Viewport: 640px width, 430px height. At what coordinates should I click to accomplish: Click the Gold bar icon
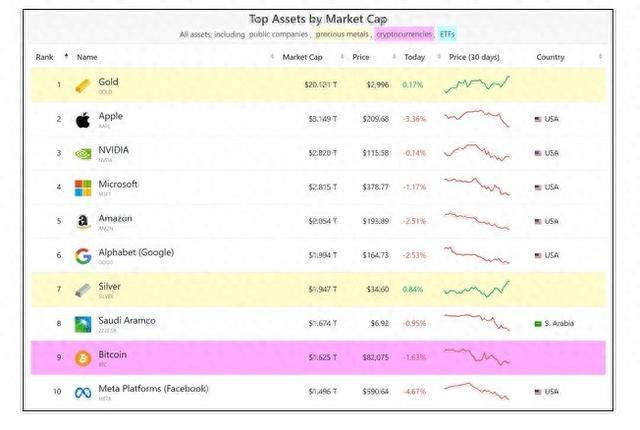[x=83, y=85]
